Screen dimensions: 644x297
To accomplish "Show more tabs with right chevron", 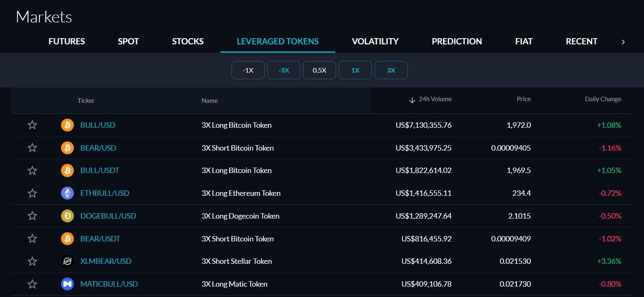I will [x=623, y=42].
